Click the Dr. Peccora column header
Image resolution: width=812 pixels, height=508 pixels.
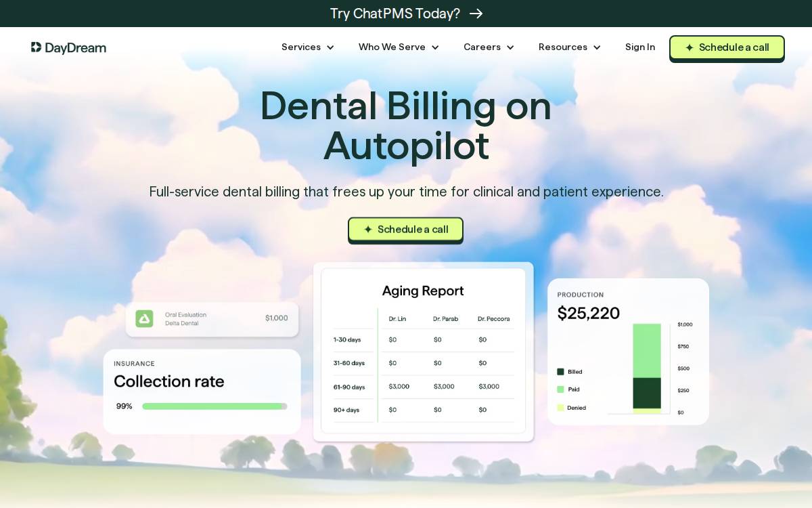(x=494, y=319)
